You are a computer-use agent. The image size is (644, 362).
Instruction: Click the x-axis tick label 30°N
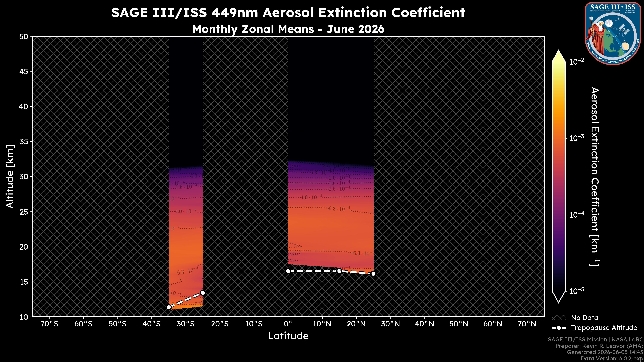390,324
